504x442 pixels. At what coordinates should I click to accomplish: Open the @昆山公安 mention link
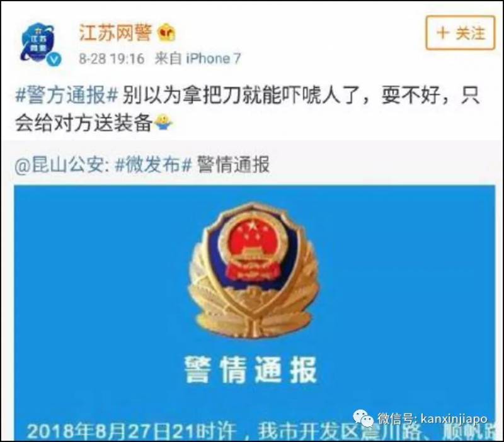click(59, 165)
